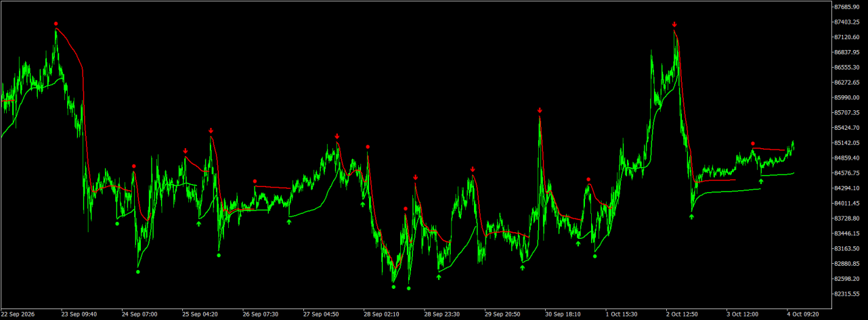Select the 28 Sep 23:30 time label
Screen dimensions: 868x320
coord(442,314)
